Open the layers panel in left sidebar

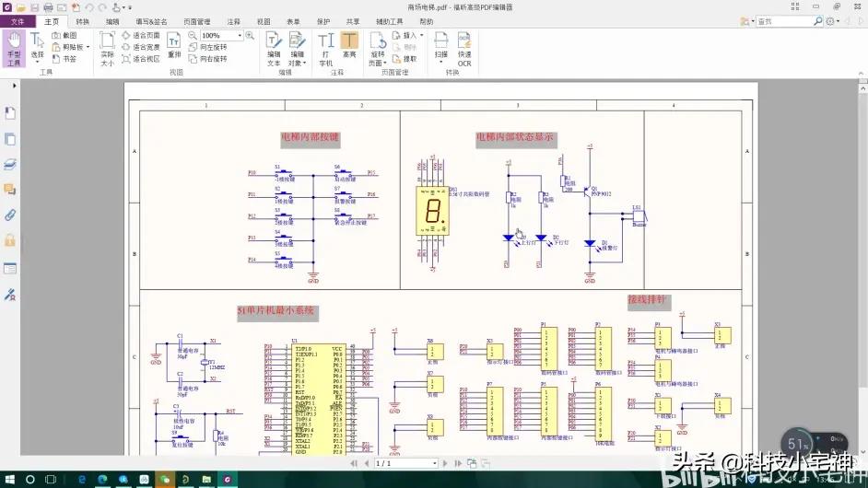tap(10, 164)
